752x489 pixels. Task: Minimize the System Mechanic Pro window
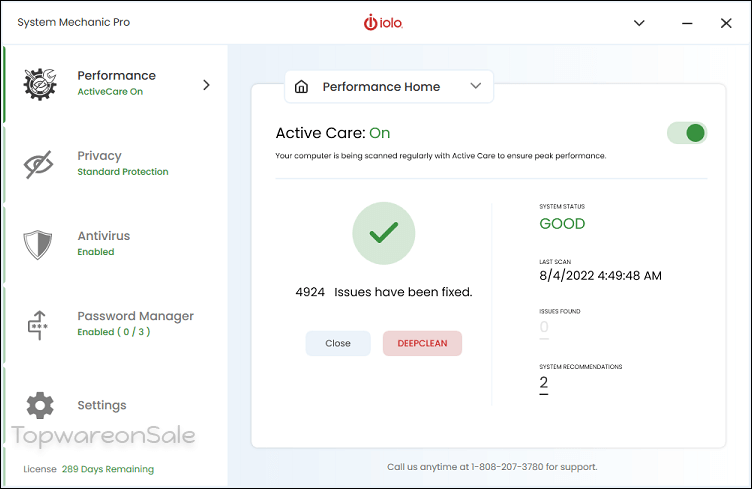click(x=687, y=23)
